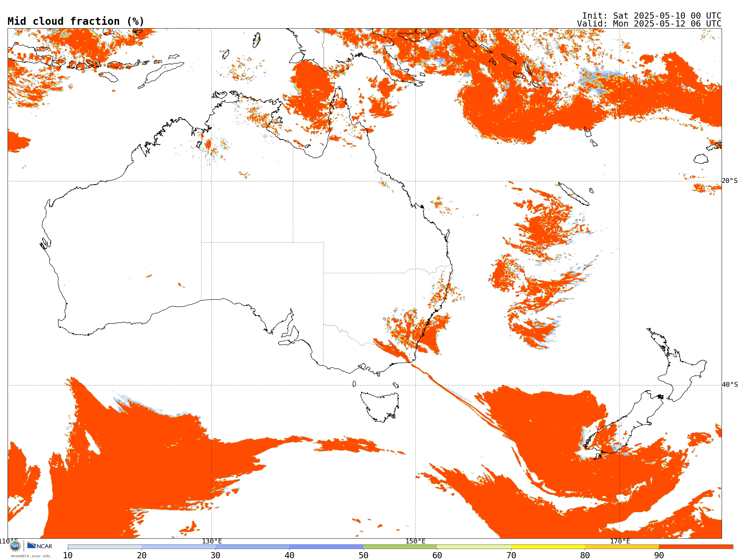The width and height of the screenshot is (744, 560).
Task: Click the colorbar tick label 40
Action: pos(289,555)
